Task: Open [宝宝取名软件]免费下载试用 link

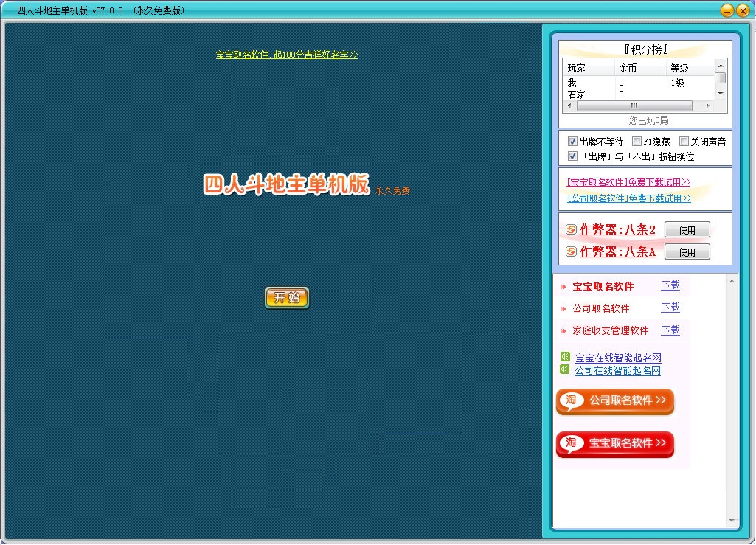Action: [x=628, y=182]
